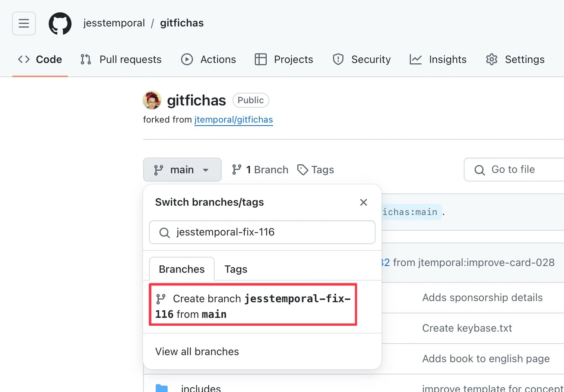The width and height of the screenshot is (564, 392).
Task: Open the 1 Branch link
Action: click(260, 170)
